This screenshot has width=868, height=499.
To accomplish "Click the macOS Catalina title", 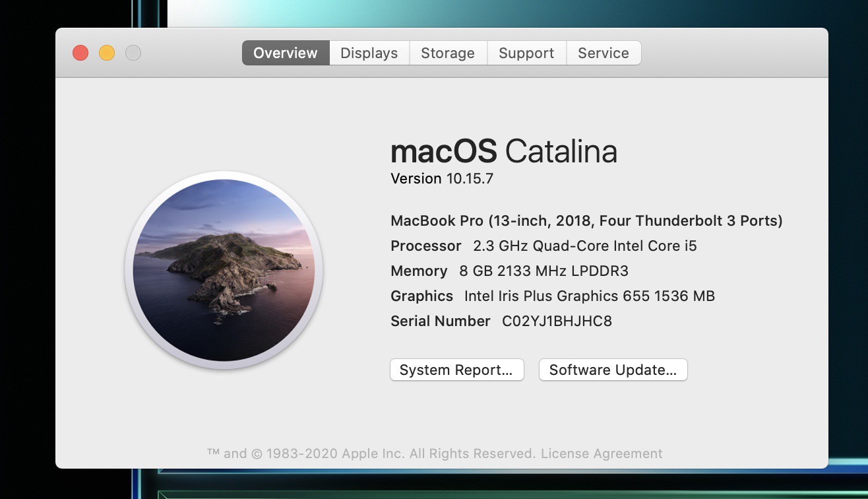I will pyautogui.click(x=504, y=151).
